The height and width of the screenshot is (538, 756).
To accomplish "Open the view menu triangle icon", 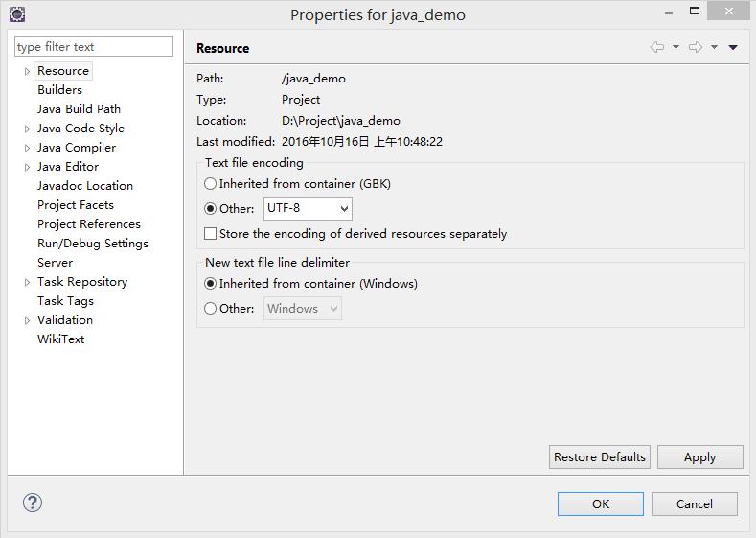I will (x=733, y=47).
